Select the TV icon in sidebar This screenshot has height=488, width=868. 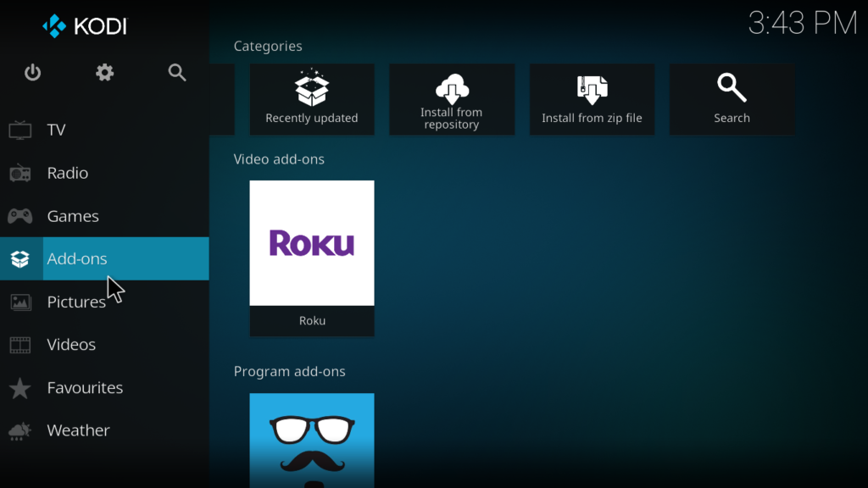point(20,130)
